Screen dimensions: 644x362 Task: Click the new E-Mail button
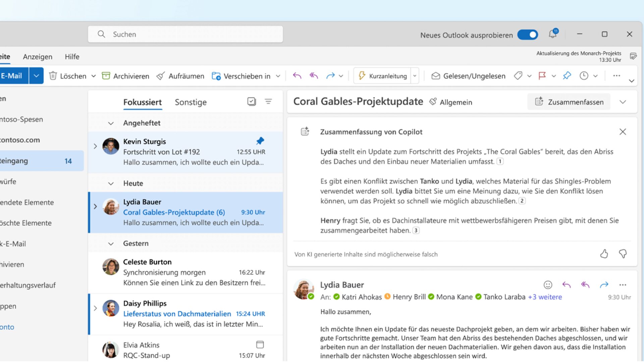click(x=14, y=76)
